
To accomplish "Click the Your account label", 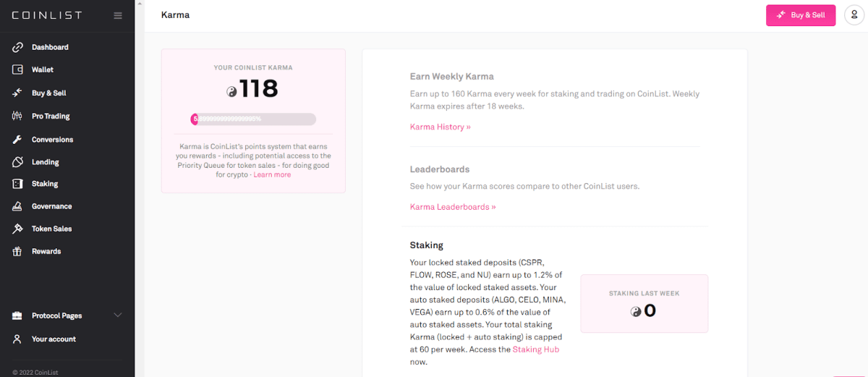I will coord(54,339).
